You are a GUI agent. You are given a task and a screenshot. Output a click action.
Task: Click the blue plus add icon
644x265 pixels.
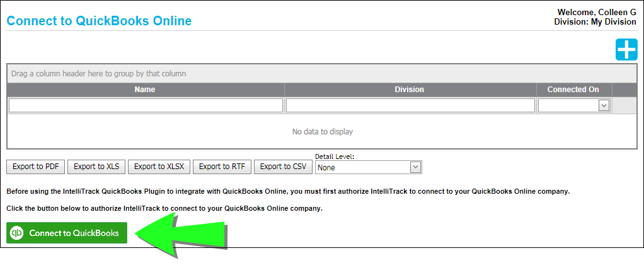click(x=626, y=50)
